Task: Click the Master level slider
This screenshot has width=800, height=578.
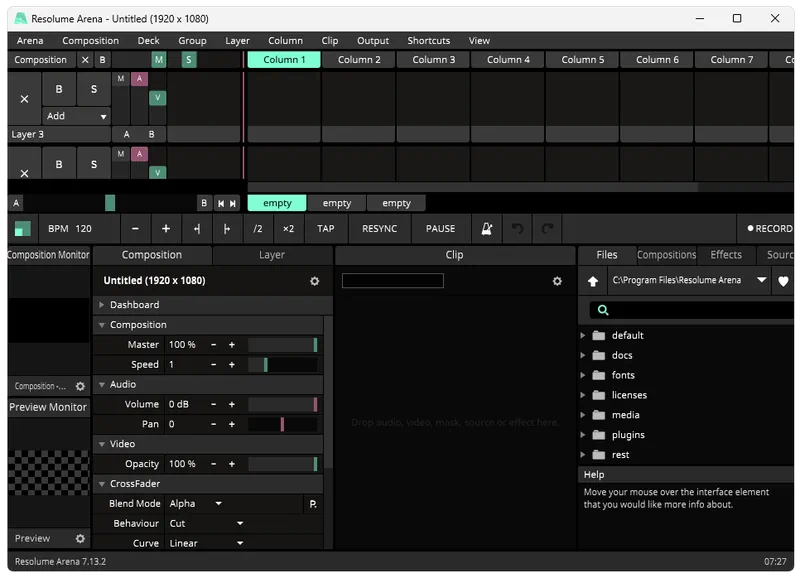Action: (x=283, y=345)
